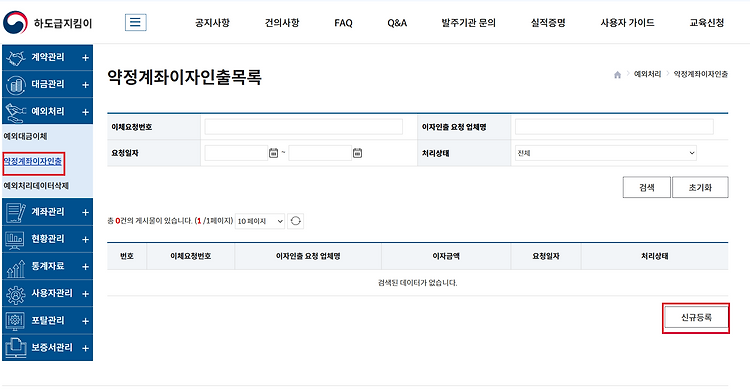Open FAQ in top navigation
Viewport: 750px width, 390px height.
point(343,22)
